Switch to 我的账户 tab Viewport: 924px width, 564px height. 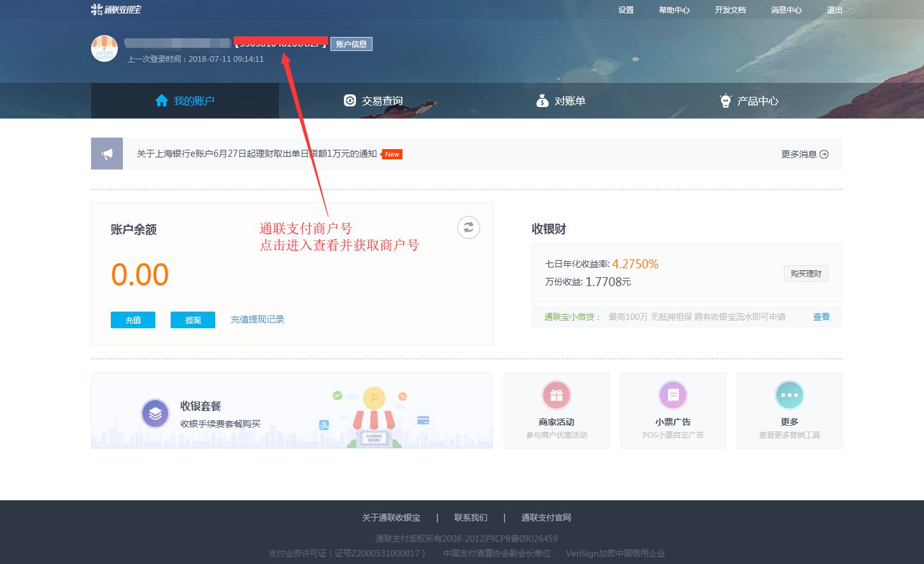pos(185,101)
